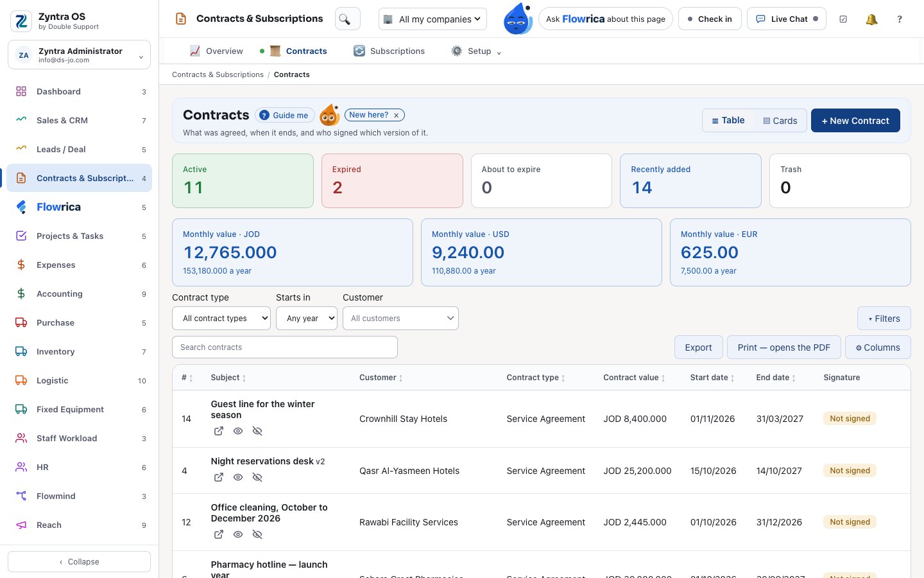This screenshot has width=924, height=578.
Task: Open Purchase in the sidebar
Action: coord(80,322)
